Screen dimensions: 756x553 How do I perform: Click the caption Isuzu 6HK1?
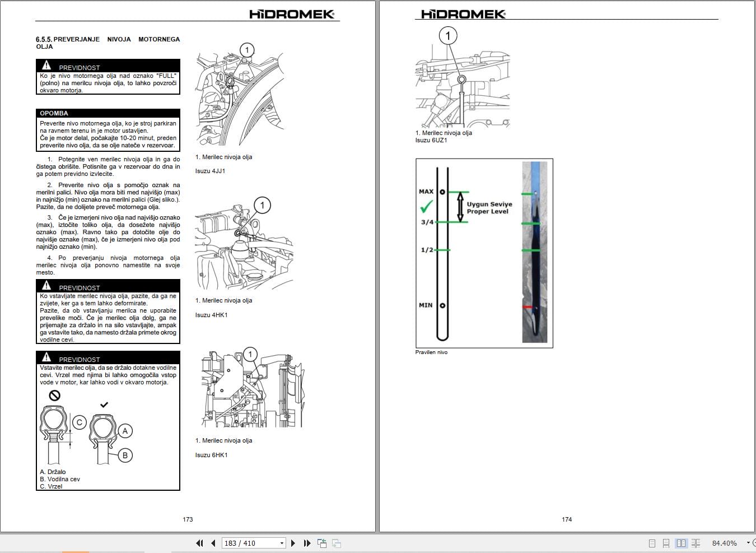pos(211,455)
